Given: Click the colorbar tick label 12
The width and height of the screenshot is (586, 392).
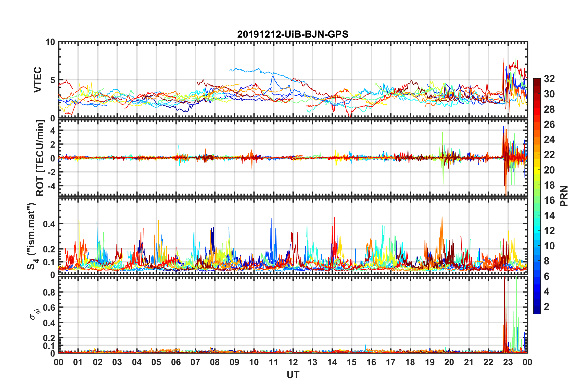Looking at the screenshot, I should pos(549,231).
